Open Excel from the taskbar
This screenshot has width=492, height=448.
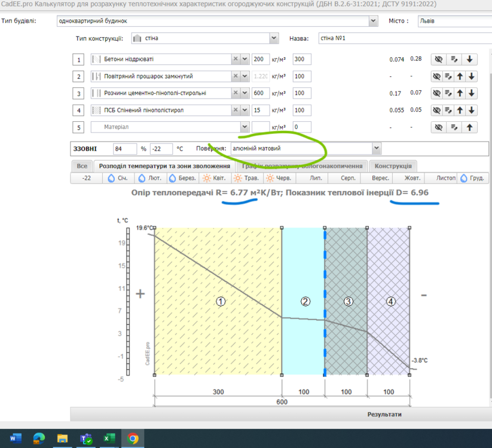click(x=109, y=439)
